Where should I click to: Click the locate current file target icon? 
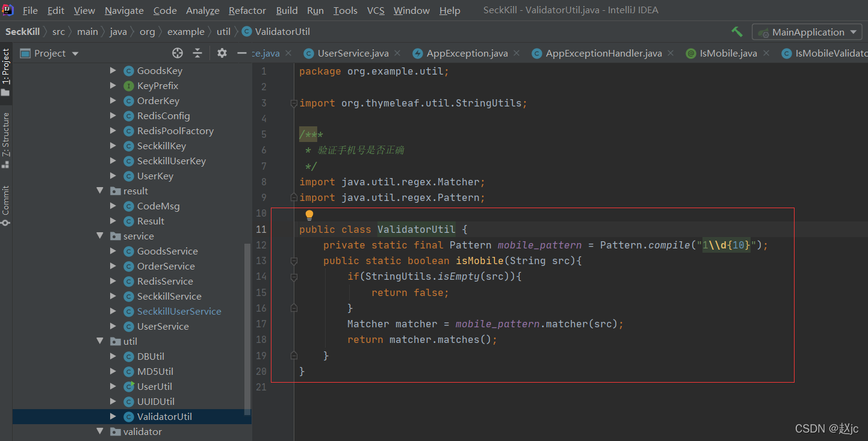pyautogui.click(x=177, y=53)
